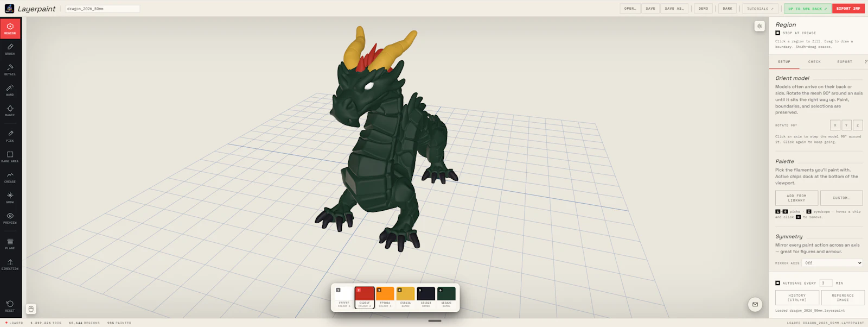Click the autosave minutes input field
Viewport: 868px width, 327px height.
pyautogui.click(x=826, y=283)
